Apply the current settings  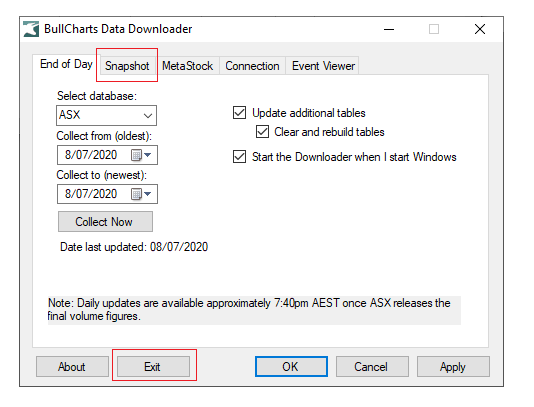(x=453, y=366)
